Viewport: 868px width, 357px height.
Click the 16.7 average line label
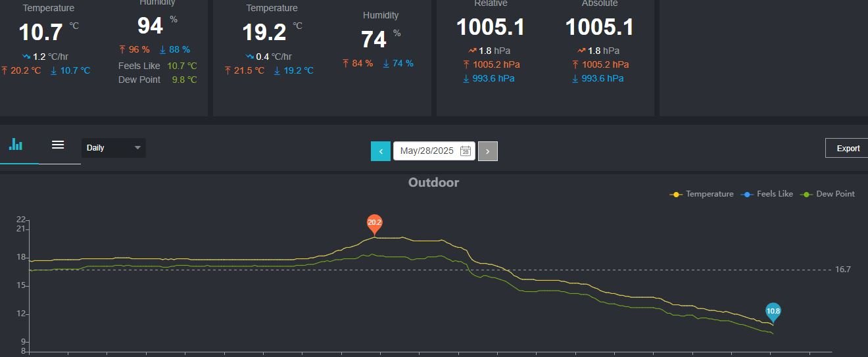[x=843, y=270]
